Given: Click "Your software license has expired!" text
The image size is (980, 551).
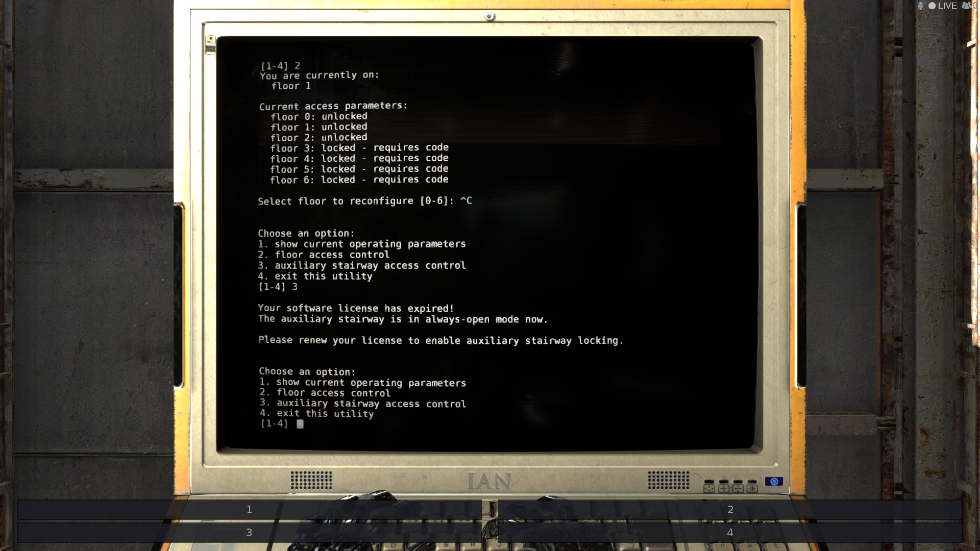Looking at the screenshot, I should (356, 308).
